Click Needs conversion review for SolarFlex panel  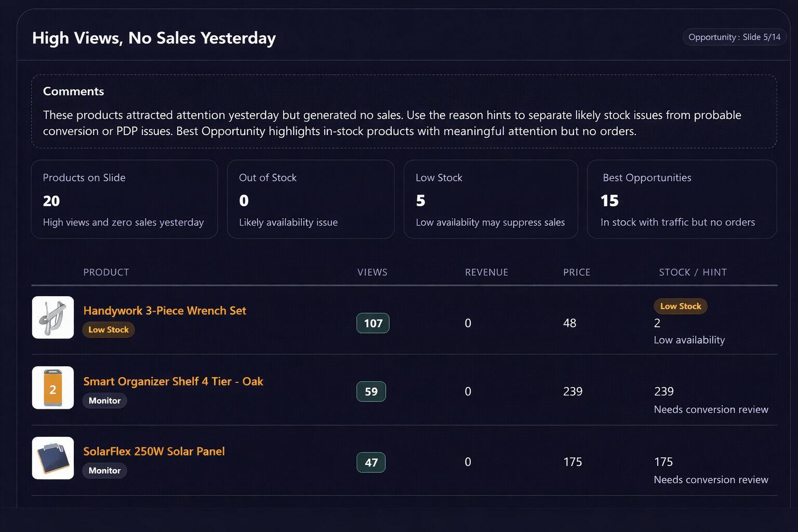click(711, 480)
